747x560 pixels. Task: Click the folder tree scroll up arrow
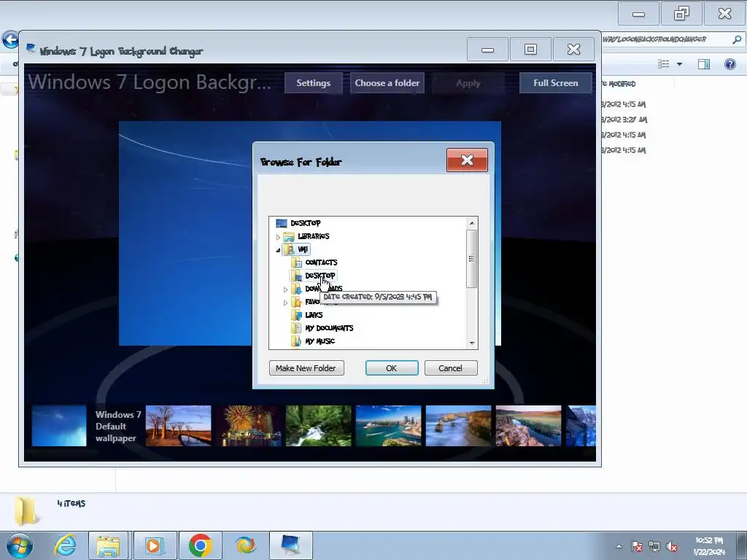coord(472,223)
